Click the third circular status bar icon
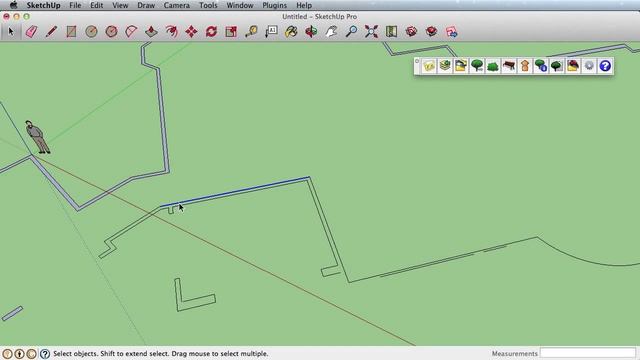640x360 pixels. click(x=32, y=353)
